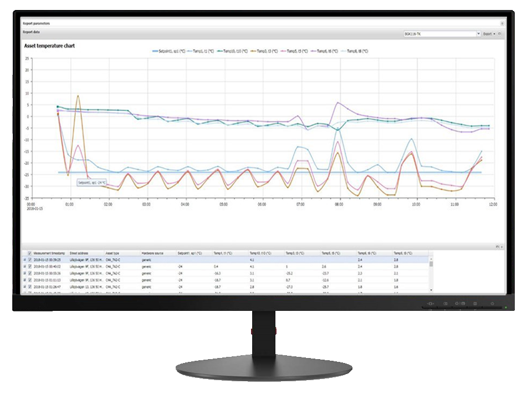Select the Temp3 cell showing 8.7

coord(288,280)
